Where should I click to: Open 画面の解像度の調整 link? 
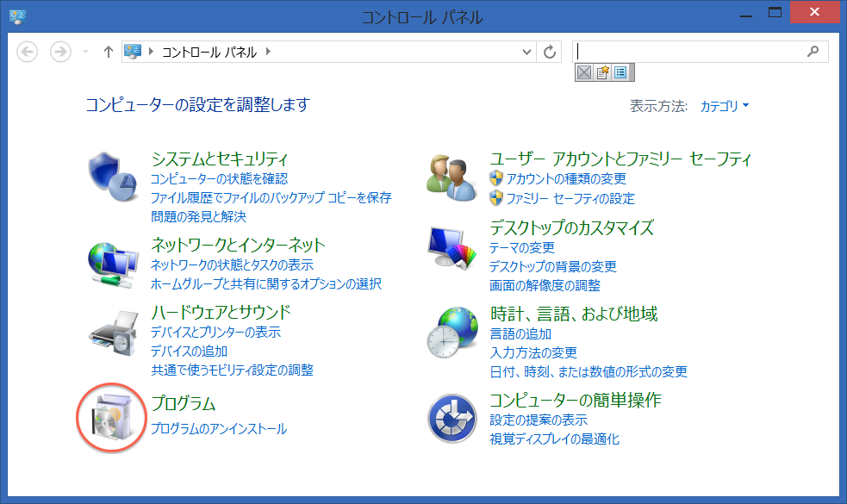click(x=545, y=286)
